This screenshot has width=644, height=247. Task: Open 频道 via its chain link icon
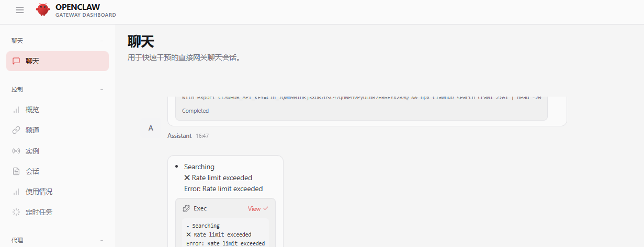pos(16,130)
